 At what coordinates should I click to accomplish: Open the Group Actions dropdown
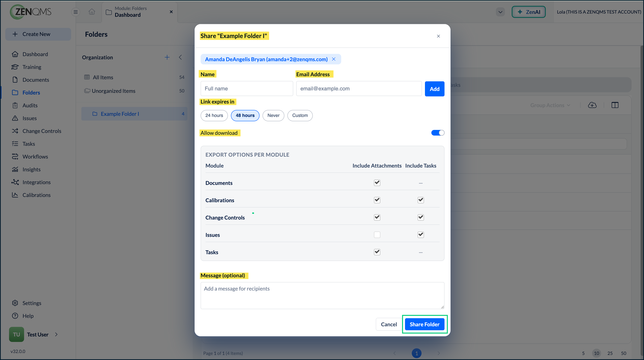coord(550,105)
